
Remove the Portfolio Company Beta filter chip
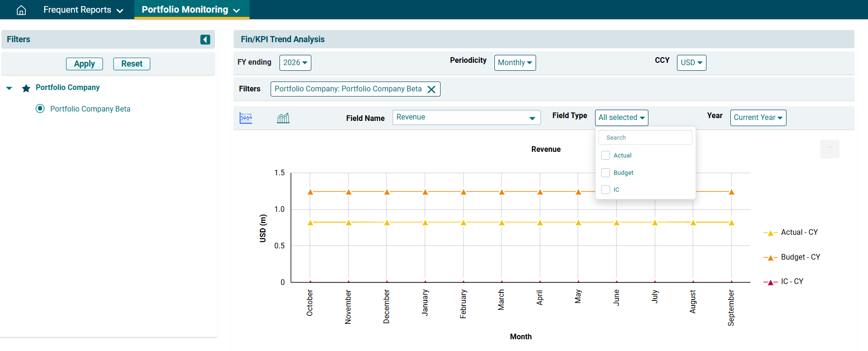pos(431,90)
